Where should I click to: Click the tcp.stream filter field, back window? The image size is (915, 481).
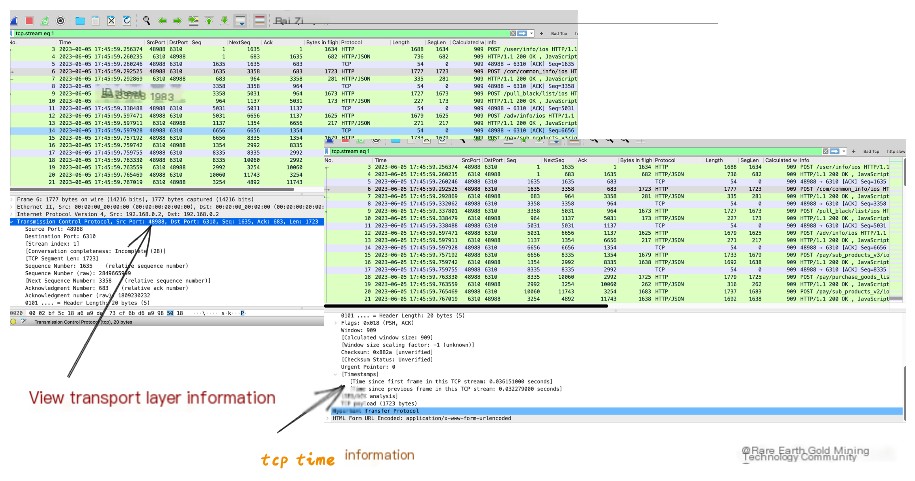tap(260, 33)
